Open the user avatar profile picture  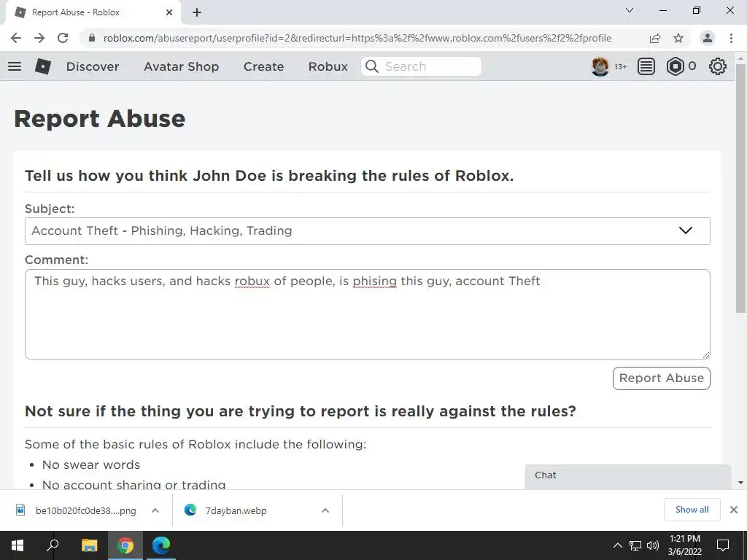click(600, 66)
